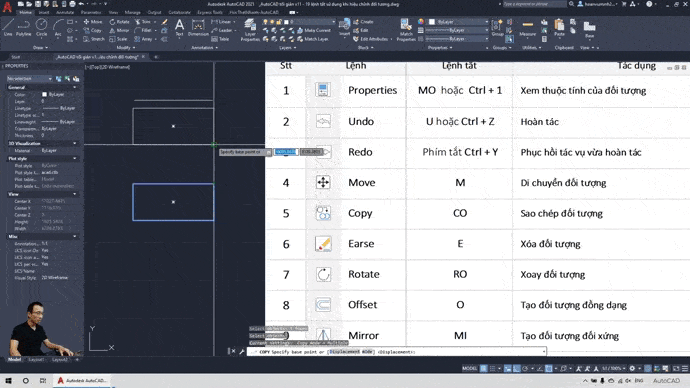Click Match Layer button
This screenshot has height=388, width=690.
click(x=313, y=39)
